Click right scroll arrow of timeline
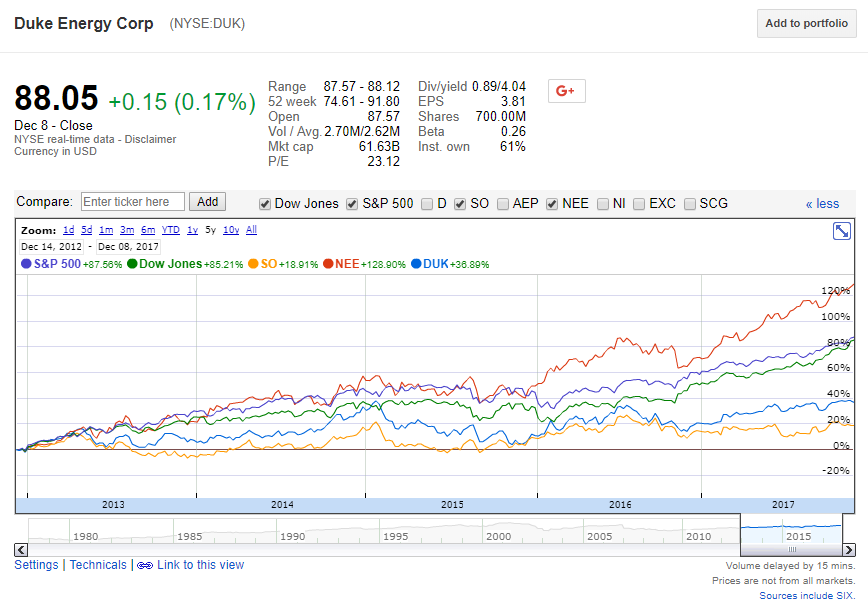Viewport: 868px width, 612px height. coord(849,549)
